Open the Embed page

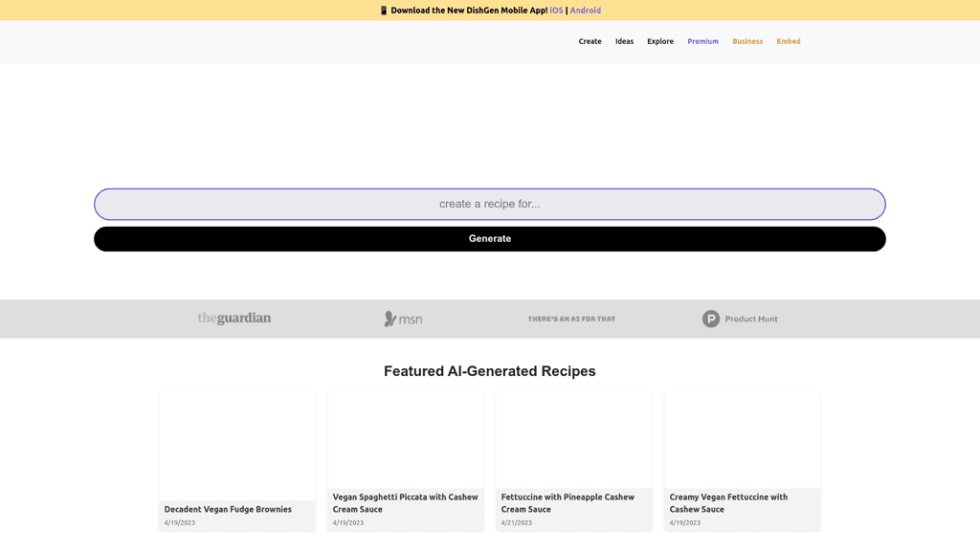789,41
